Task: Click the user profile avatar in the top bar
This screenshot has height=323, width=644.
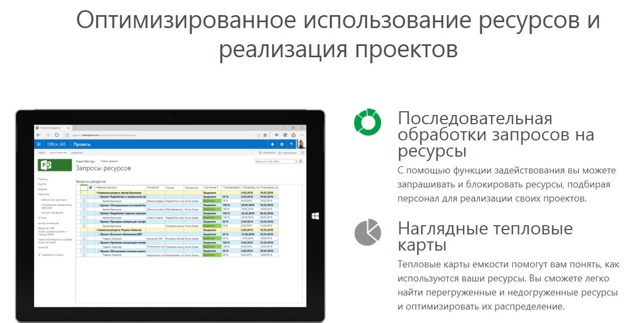Action: point(301,144)
